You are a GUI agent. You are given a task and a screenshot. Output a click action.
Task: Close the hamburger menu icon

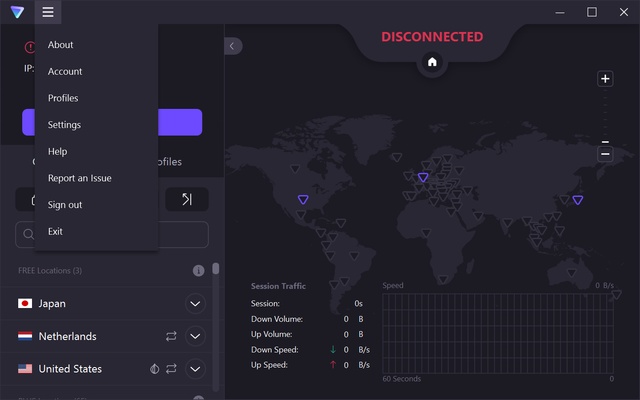coord(48,12)
